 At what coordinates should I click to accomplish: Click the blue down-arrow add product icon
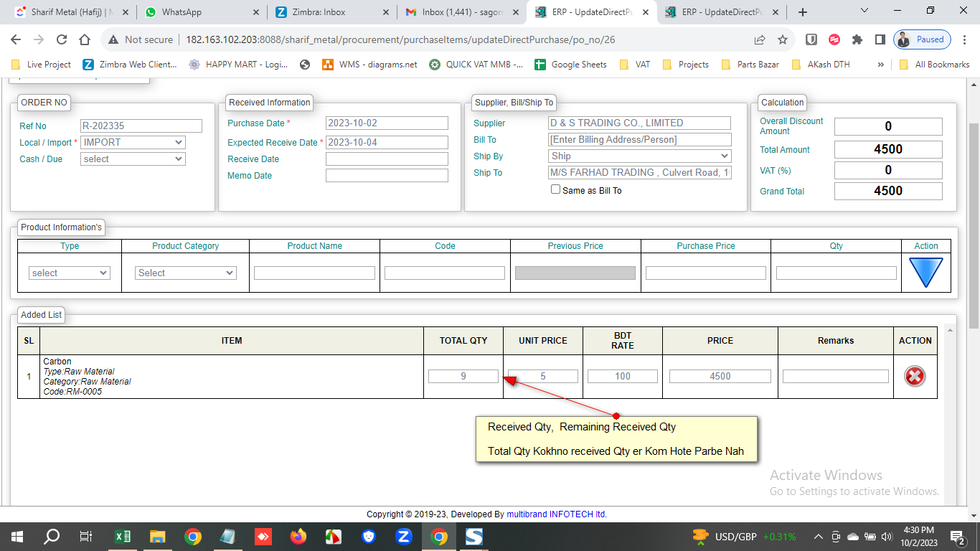(925, 273)
